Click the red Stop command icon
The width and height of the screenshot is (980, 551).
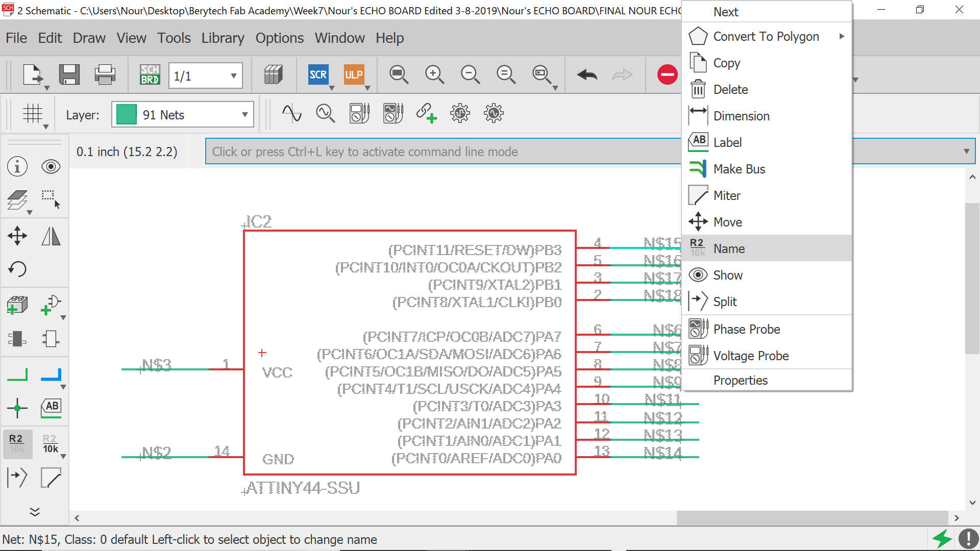(x=667, y=75)
